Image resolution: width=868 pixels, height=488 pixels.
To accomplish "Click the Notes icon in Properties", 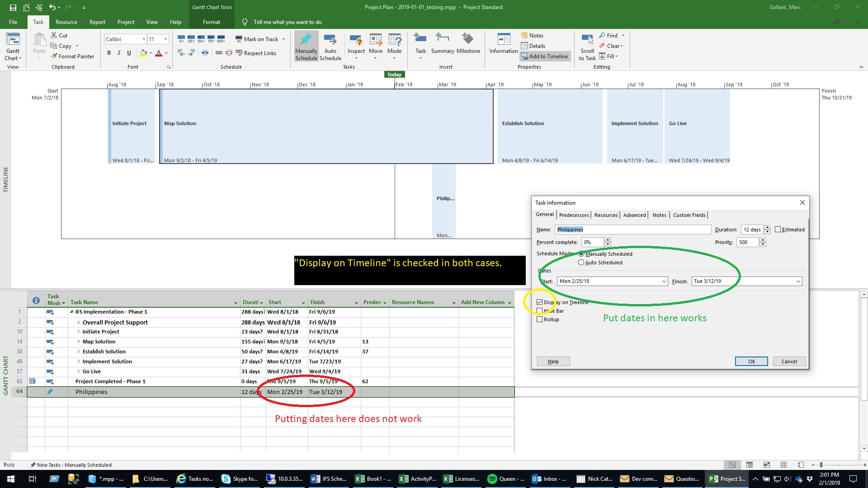I will coord(524,35).
